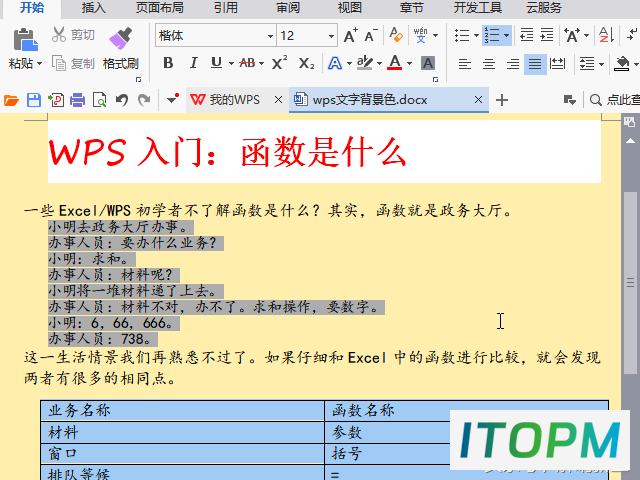Expand numbered list style arrow

pyautogui.click(x=507, y=36)
